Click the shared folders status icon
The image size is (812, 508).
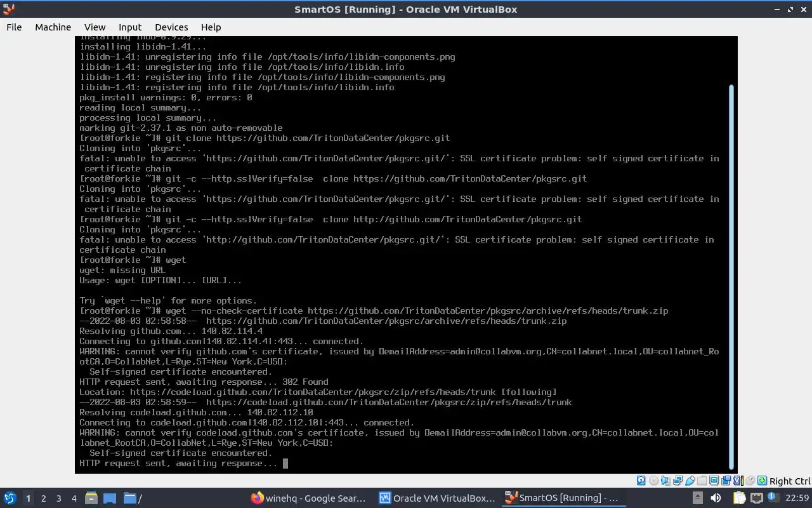coord(702,481)
